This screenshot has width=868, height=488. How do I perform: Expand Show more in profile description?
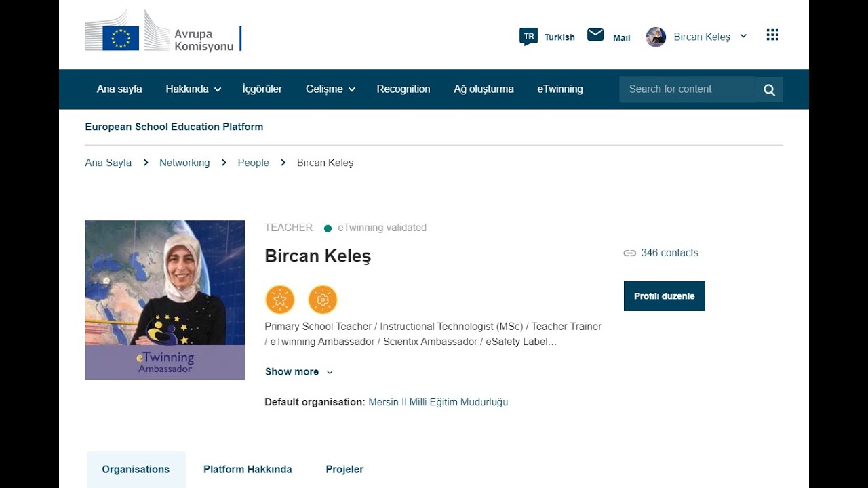pos(299,371)
